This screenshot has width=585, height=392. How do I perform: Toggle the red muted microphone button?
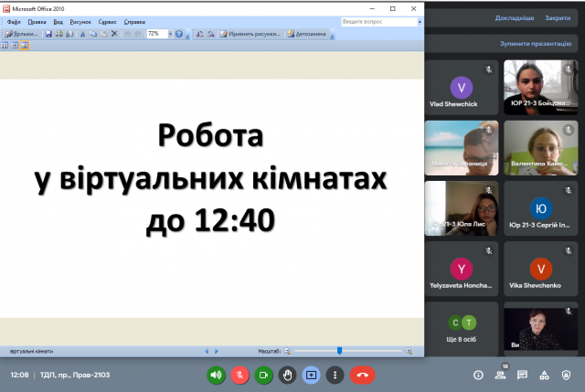pyautogui.click(x=239, y=376)
